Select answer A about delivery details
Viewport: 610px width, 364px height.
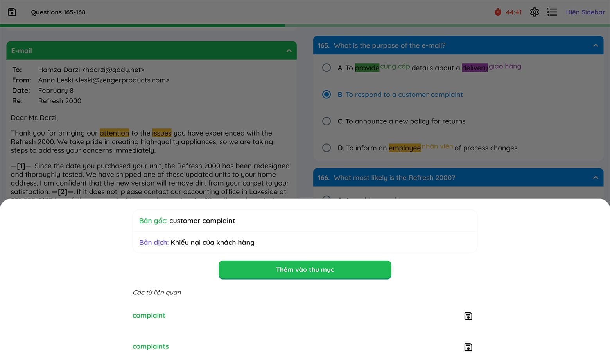coord(327,68)
